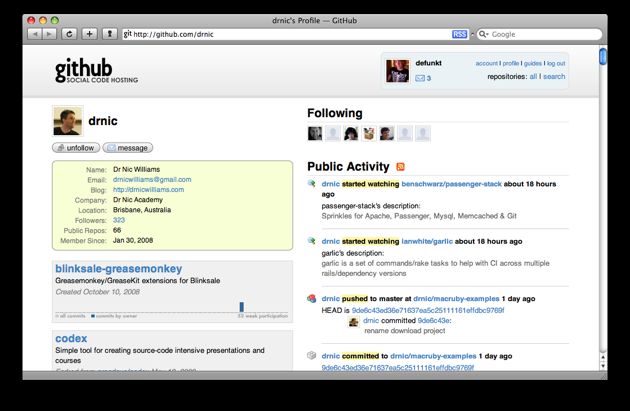Image resolution: width=630 pixels, height=411 pixels.
Task: Open drnic/macruby-examples link in committed entry
Action: tap(433, 356)
